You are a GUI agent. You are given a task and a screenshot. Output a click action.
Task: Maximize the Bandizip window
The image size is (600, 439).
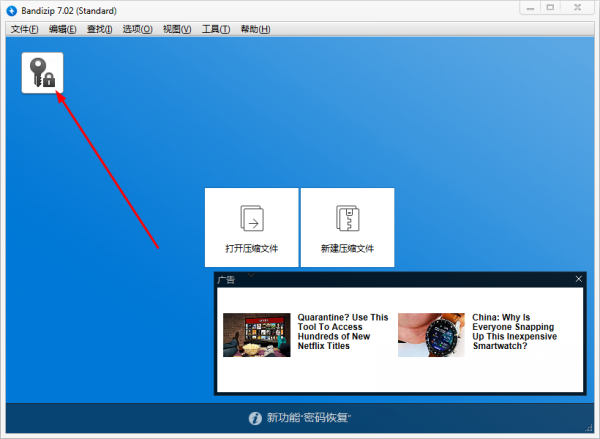[552, 8]
